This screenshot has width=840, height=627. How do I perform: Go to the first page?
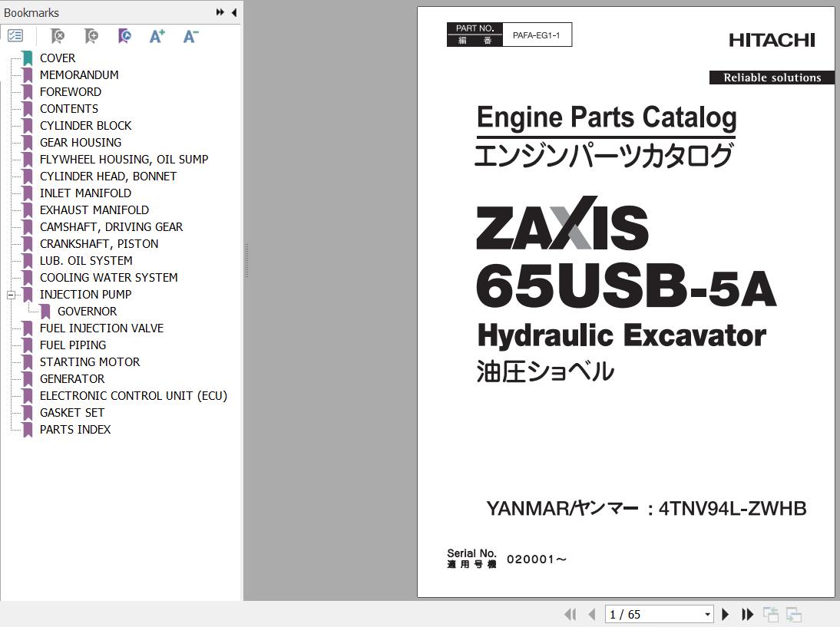click(570, 614)
